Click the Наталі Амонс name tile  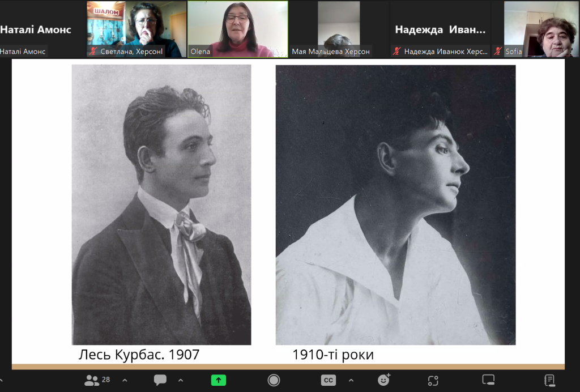[37, 29]
